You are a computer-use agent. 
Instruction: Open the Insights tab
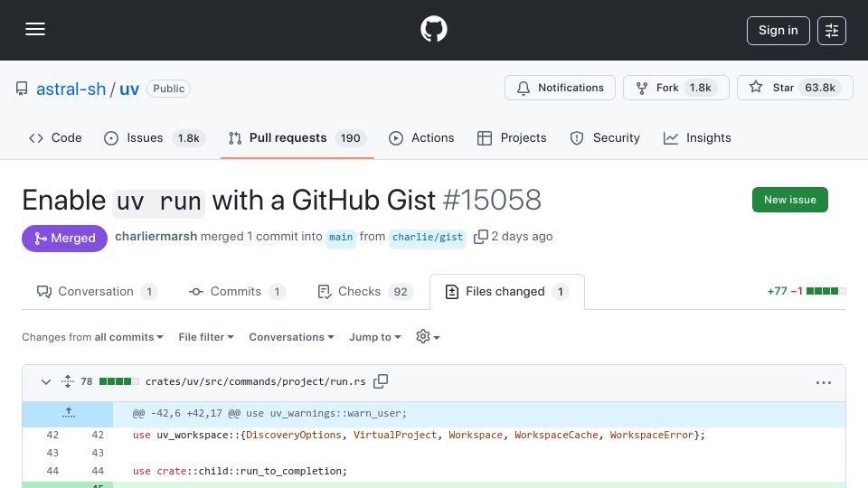point(697,137)
